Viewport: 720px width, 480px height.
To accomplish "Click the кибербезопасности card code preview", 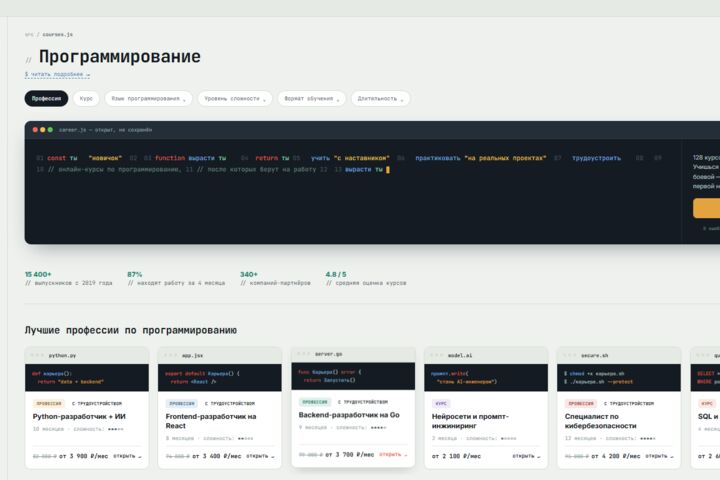I will pos(619,378).
